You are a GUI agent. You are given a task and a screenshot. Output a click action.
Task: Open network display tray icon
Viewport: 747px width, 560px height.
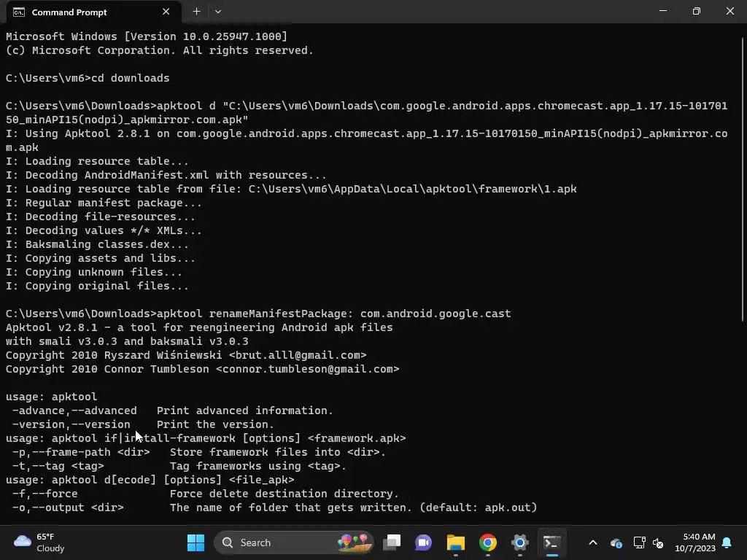point(639,542)
